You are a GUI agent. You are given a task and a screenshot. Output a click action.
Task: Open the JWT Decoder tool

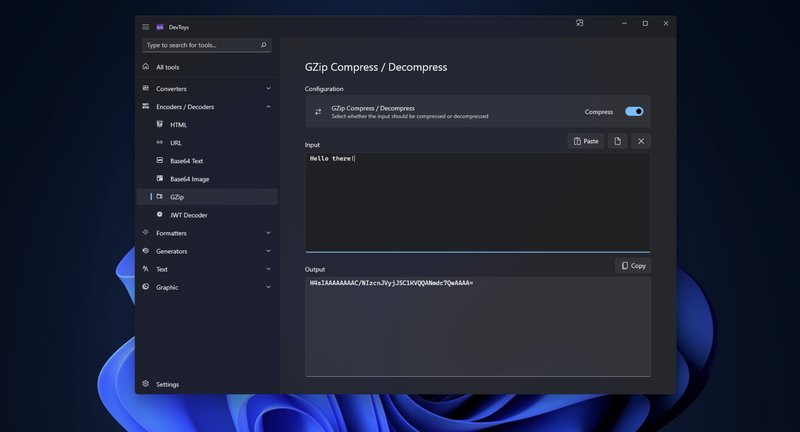pos(188,215)
